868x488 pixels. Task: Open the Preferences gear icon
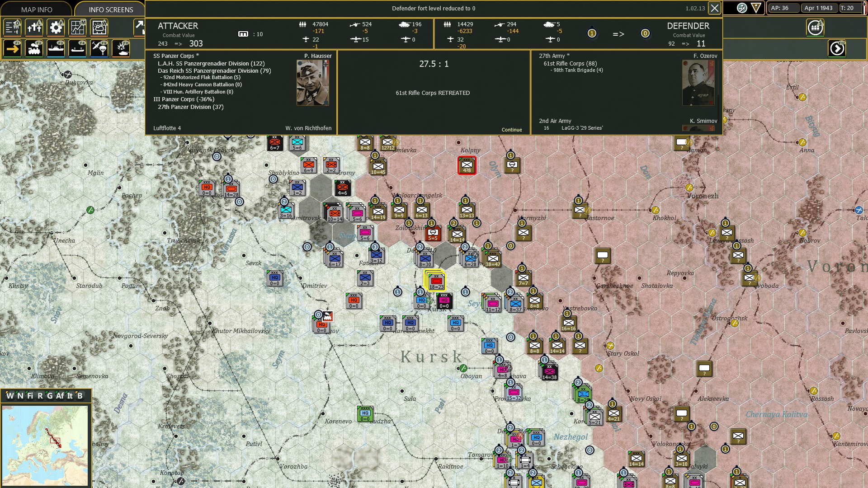(x=56, y=28)
